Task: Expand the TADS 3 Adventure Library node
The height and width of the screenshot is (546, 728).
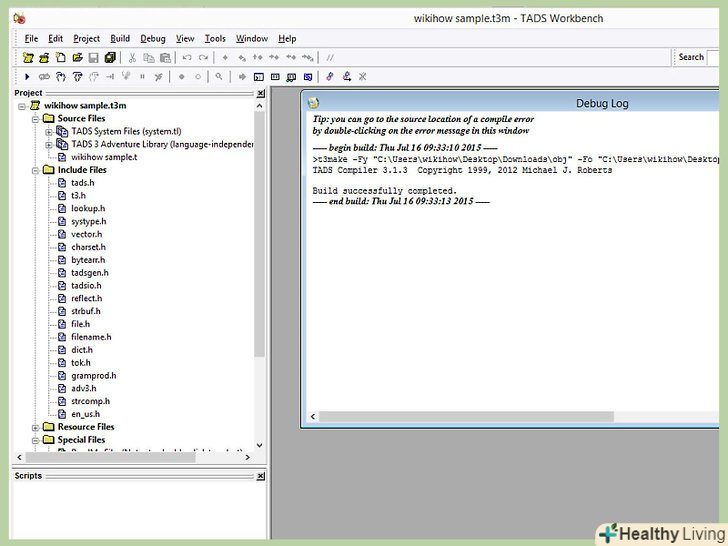Action: (x=49, y=145)
